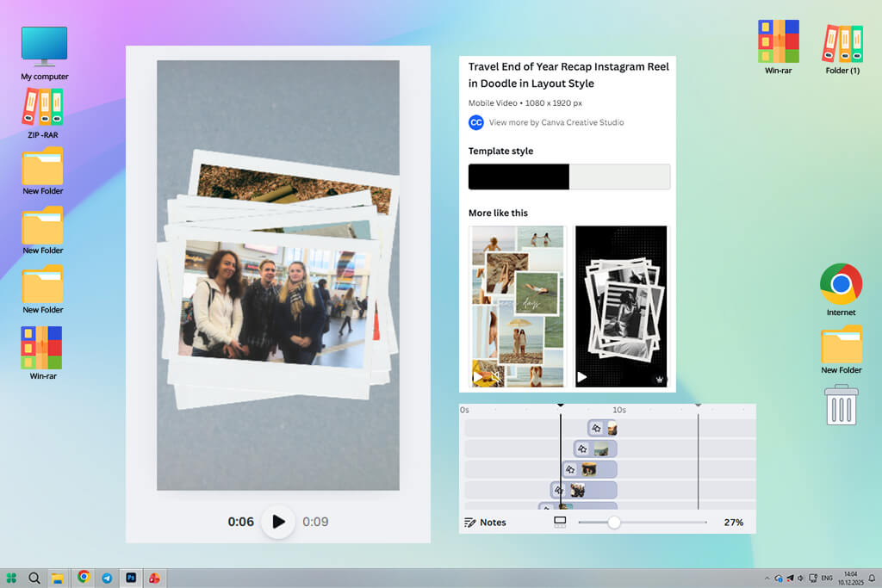Open File Explorer from the taskbar

58,578
